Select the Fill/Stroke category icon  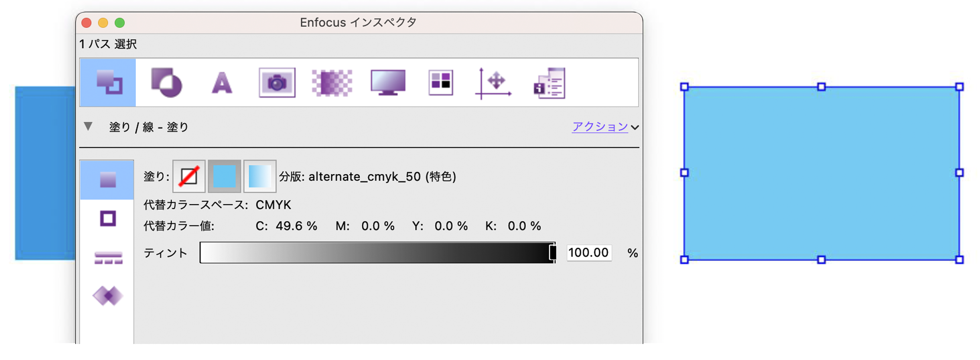coord(108,82)
